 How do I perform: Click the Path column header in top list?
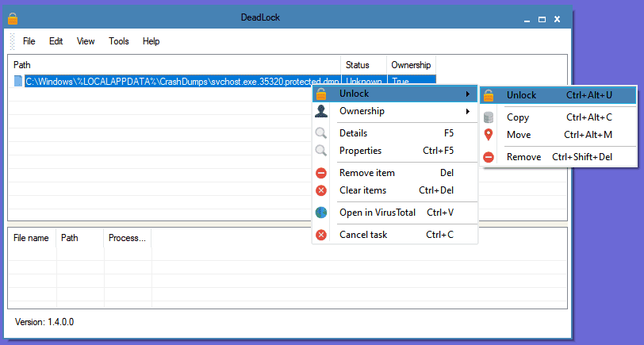click(174, 65)
